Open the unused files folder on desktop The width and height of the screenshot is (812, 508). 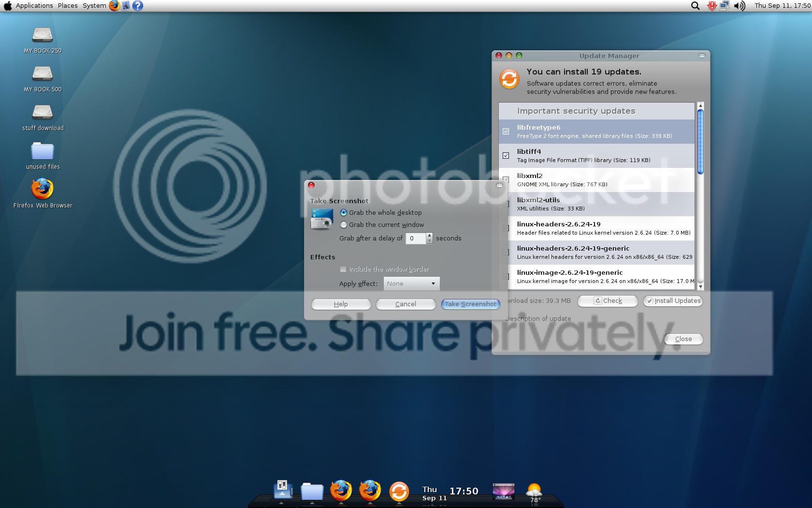click(43, 151)
